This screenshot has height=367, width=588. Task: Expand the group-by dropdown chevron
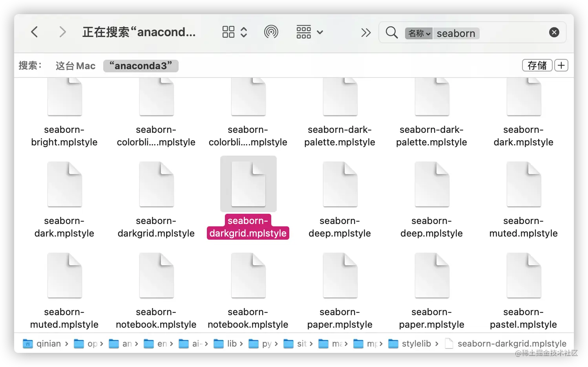click(x=320, y=32)
